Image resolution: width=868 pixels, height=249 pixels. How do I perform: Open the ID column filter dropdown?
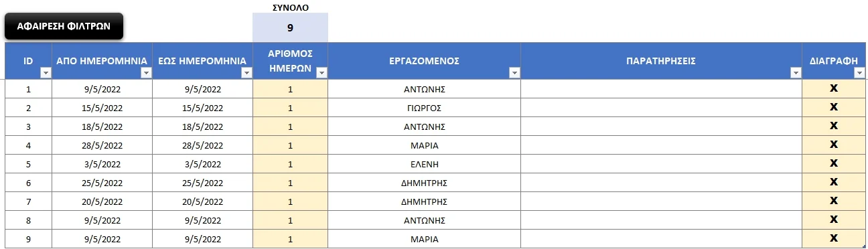click(46, 73)
